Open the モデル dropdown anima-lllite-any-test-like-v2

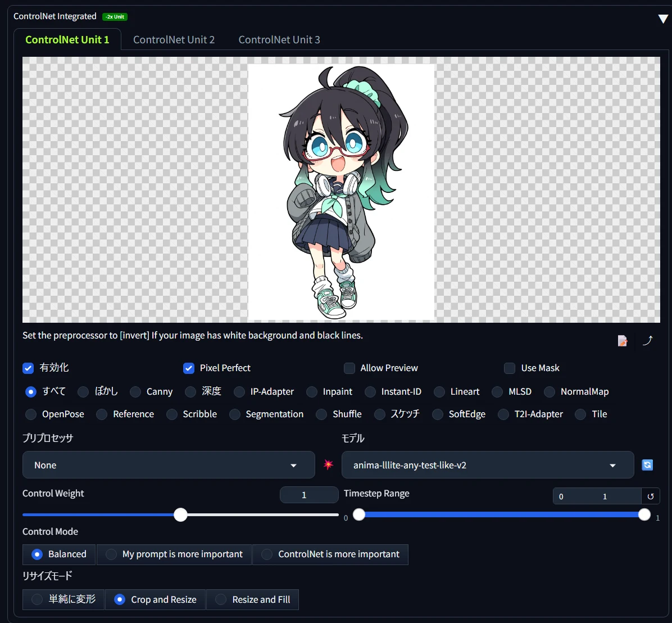488,465
